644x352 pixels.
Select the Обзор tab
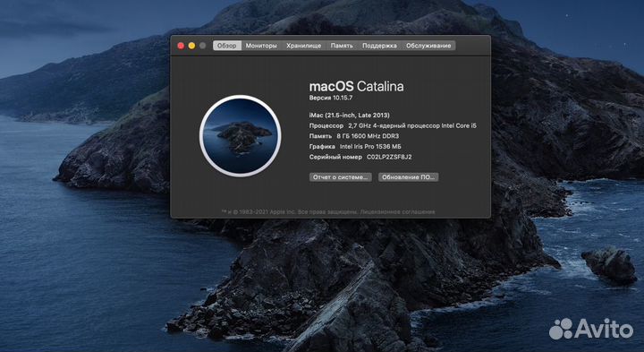(227, 46)
